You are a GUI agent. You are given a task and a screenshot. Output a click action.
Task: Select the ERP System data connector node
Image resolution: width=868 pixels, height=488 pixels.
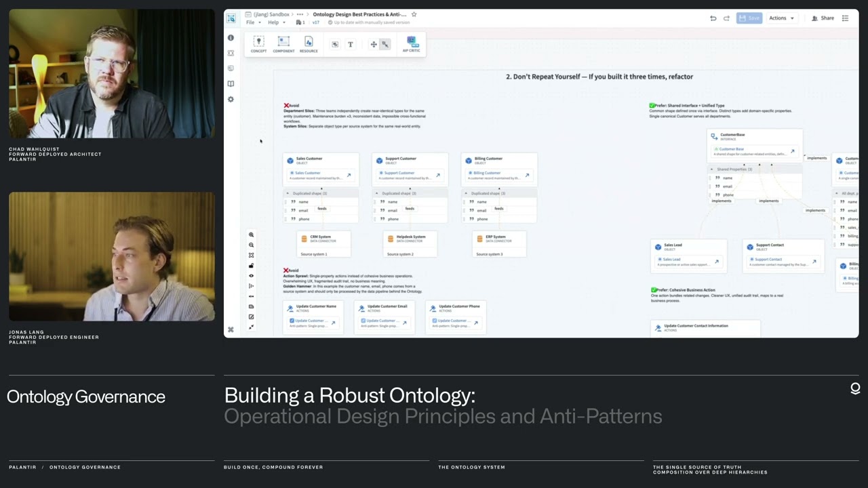click(499, 244)
